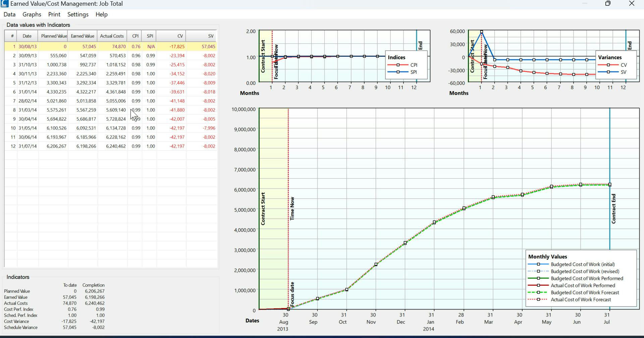Click Planned Value cell 555,060

pos(53,56)
